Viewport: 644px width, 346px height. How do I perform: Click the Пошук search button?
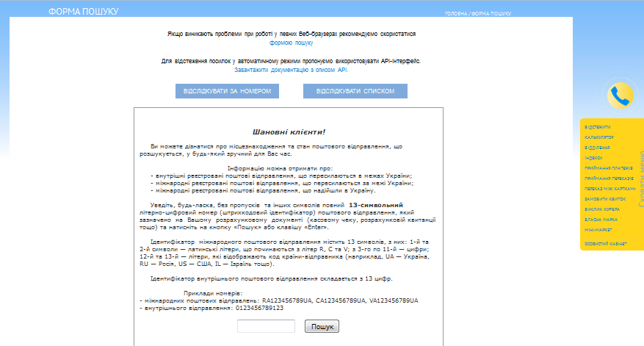coord(322,326)
